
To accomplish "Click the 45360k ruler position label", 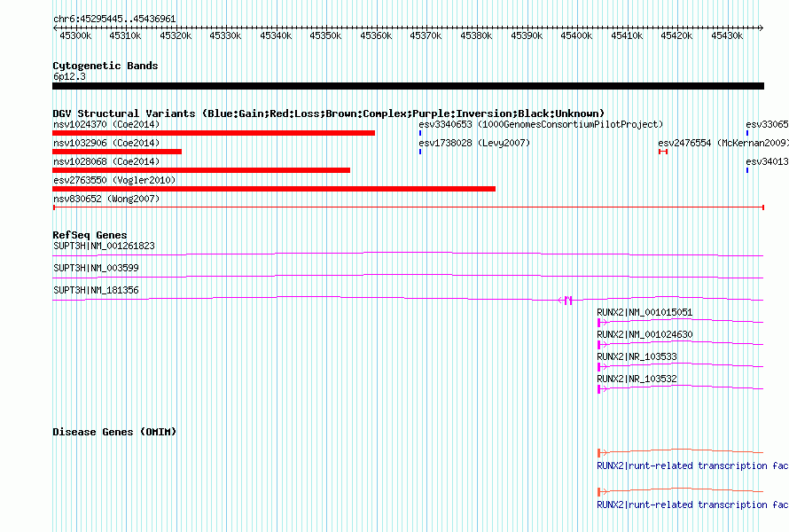I will tap(376, 36).
